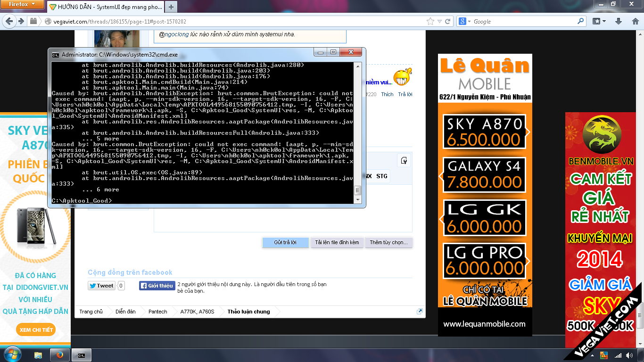This screenshot has height=362, width=644.
Task: Open the Downloads arrow icon in toolbar
Action: tap(619, 21)
